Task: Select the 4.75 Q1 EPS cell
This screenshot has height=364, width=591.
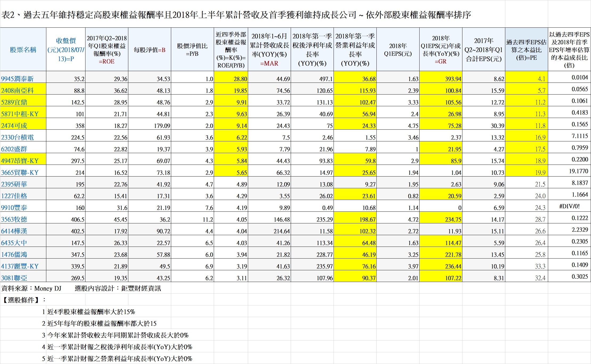Action: 398,124
